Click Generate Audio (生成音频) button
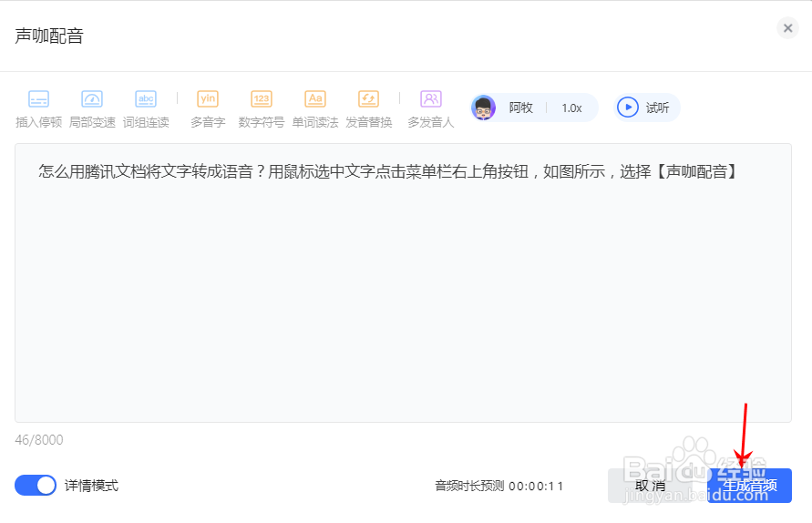The height and width of the screenshot is (523, 812). [750, 486]
